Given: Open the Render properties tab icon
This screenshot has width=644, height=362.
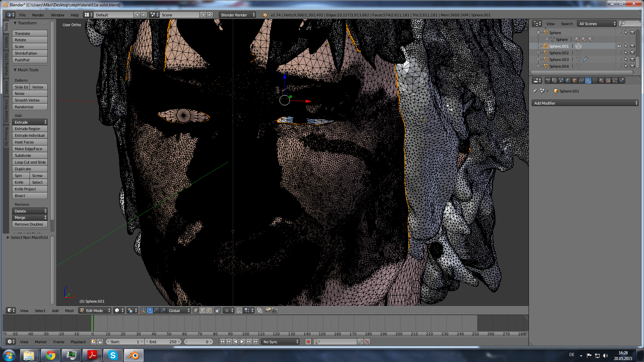Looking at the screenshot, I should tap(548, 80).
